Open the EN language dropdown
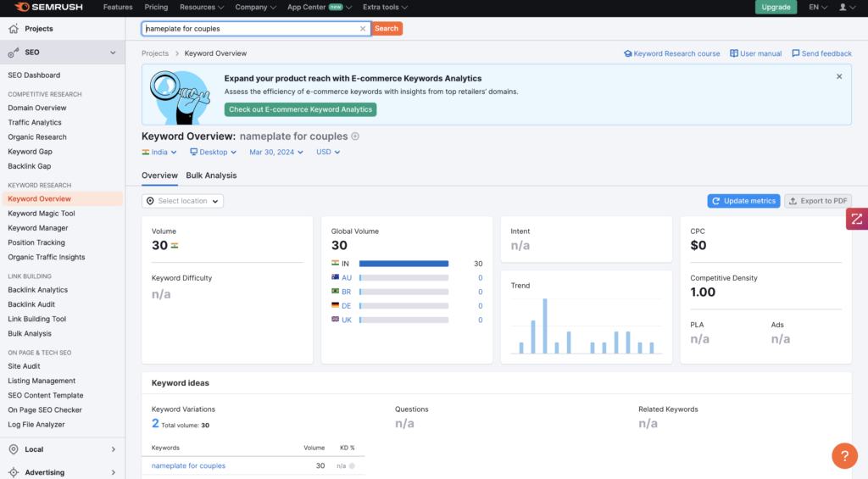The image size is (868, 479). [818, 7]
